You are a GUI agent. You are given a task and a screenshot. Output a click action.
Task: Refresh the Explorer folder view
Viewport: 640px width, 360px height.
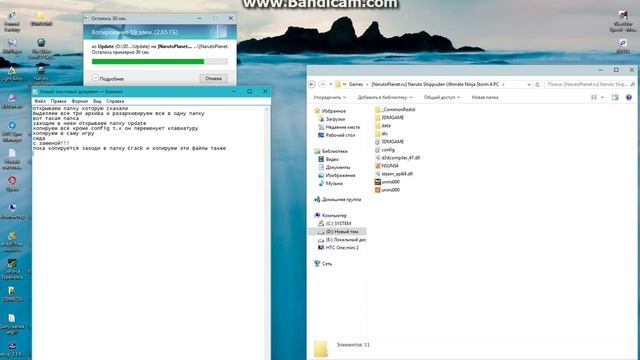(537, 84)
